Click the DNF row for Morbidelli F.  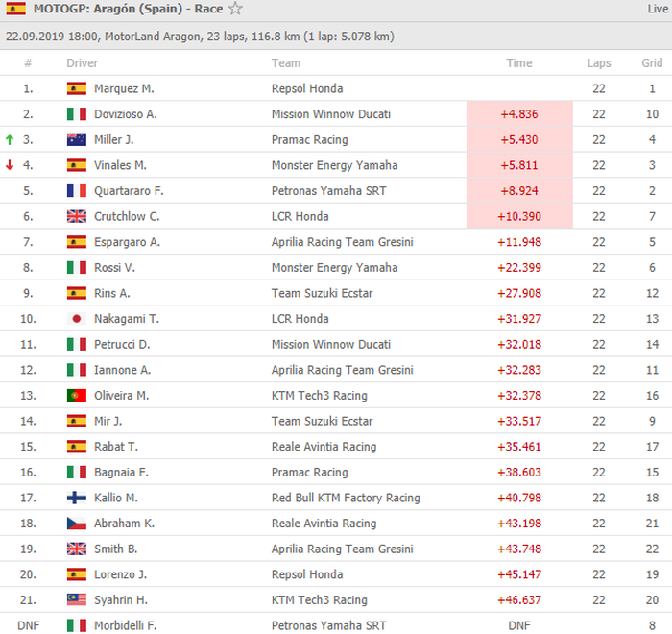(x=133, y=625)
